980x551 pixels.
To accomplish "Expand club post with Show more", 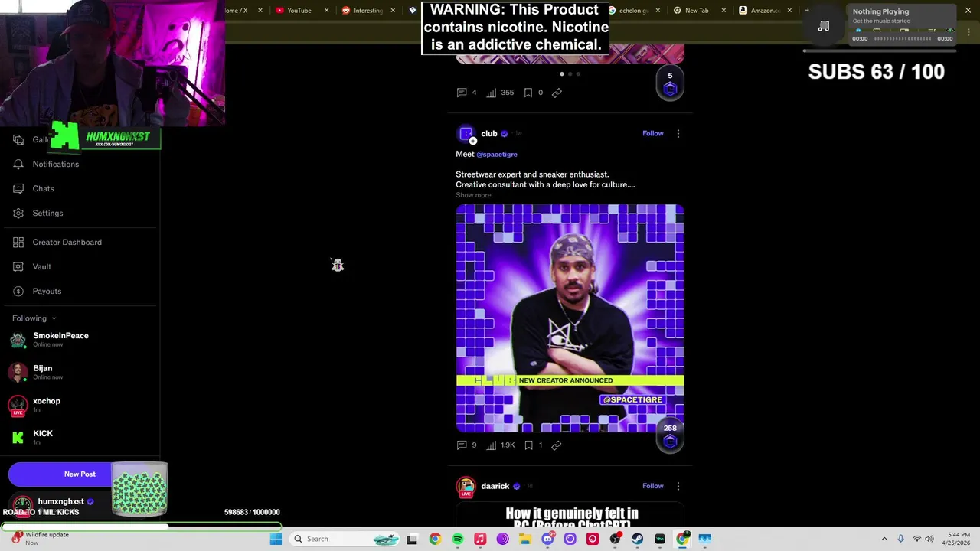I will coord(473,195).
